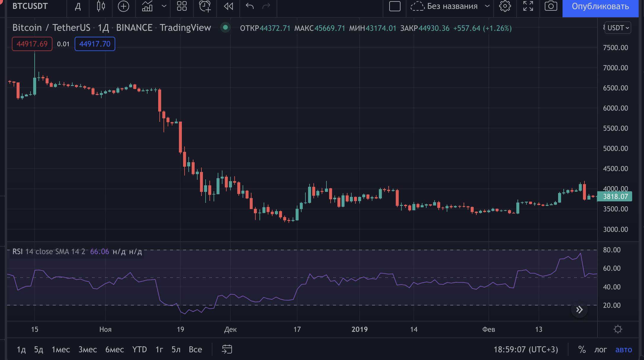Open chart settings gear icon

pos(505,6)
